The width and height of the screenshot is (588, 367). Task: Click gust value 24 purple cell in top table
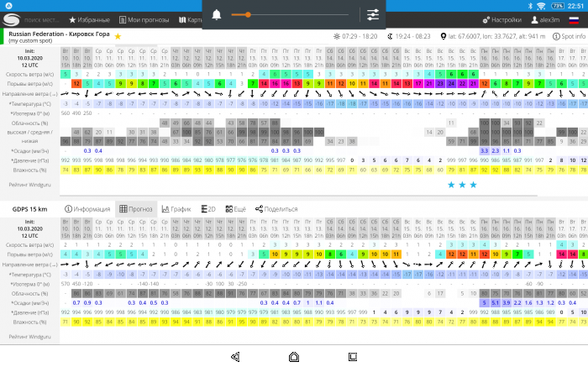451,84
